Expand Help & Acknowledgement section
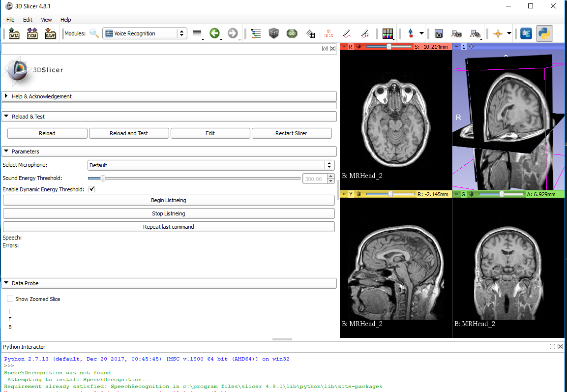 [169, 96]
